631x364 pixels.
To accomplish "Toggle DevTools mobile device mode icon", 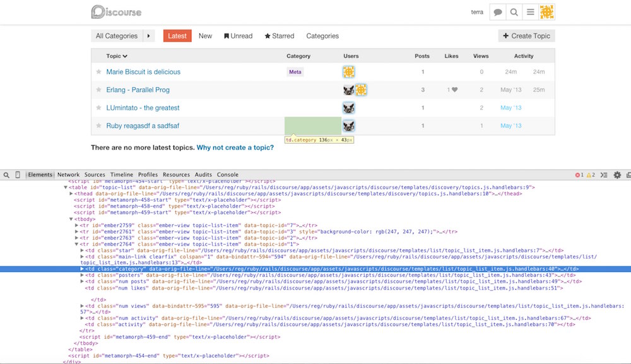I will click(18, 175).
